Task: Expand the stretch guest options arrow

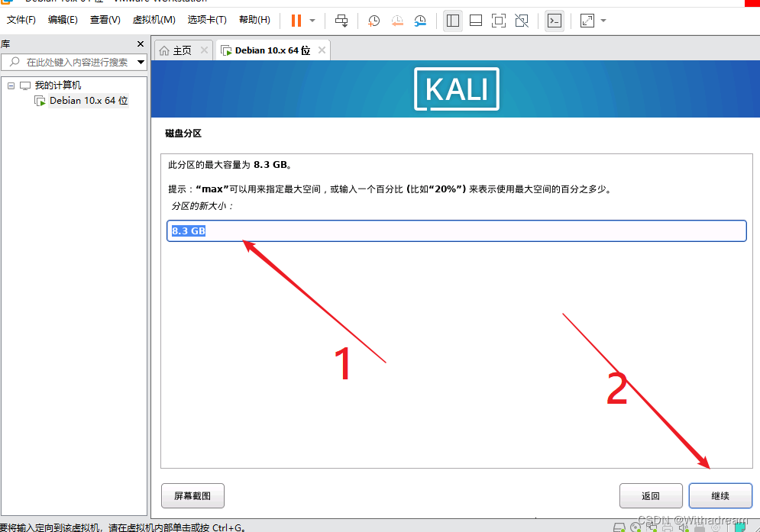Action: tap(603, 21)
